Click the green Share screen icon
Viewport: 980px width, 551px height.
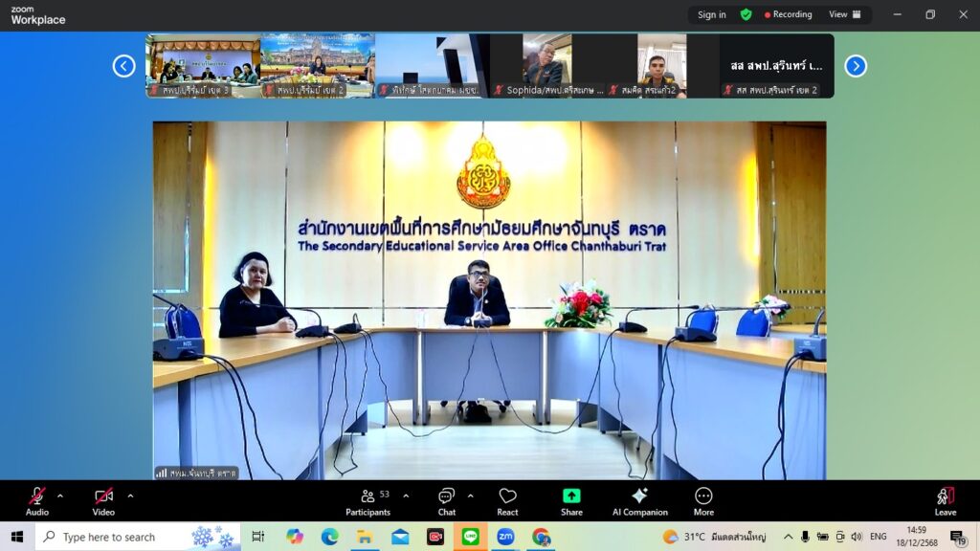571,496
